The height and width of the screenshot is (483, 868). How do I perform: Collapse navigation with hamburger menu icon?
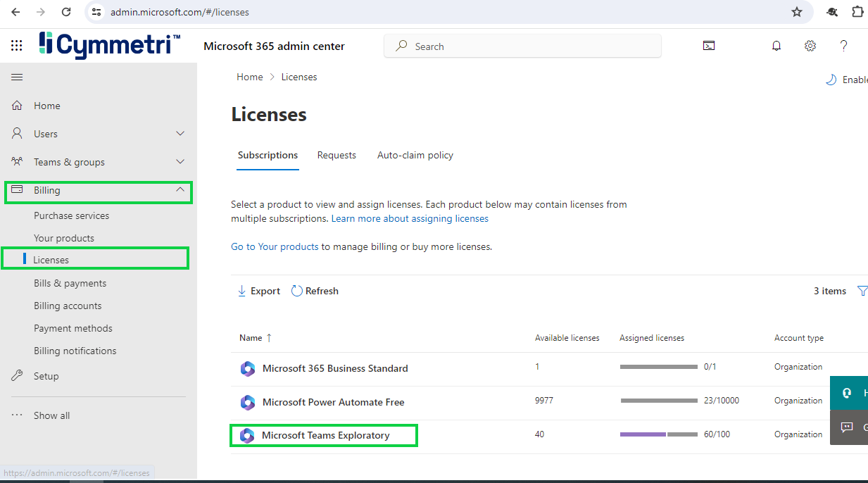[17, 77]
